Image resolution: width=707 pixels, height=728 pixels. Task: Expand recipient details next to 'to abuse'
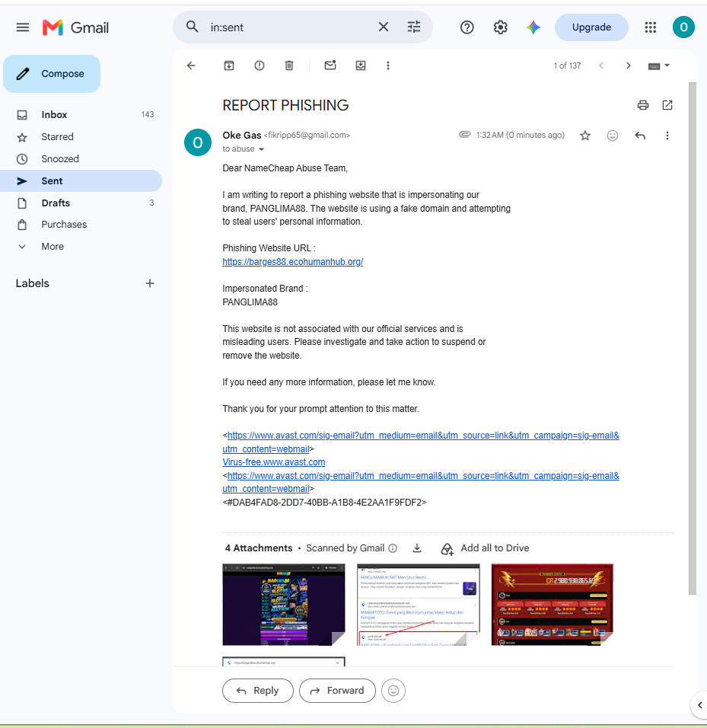pyautogui.click(x=261, y=149)
